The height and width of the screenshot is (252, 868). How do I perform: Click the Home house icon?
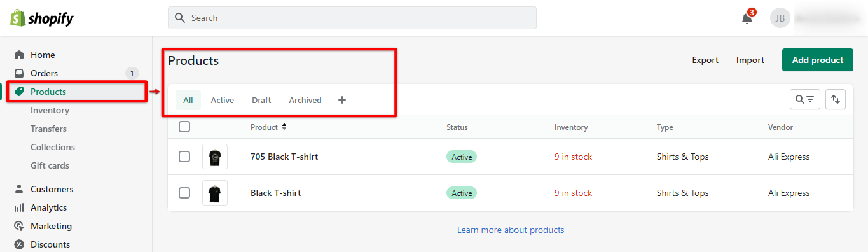[x=19, y=55]
